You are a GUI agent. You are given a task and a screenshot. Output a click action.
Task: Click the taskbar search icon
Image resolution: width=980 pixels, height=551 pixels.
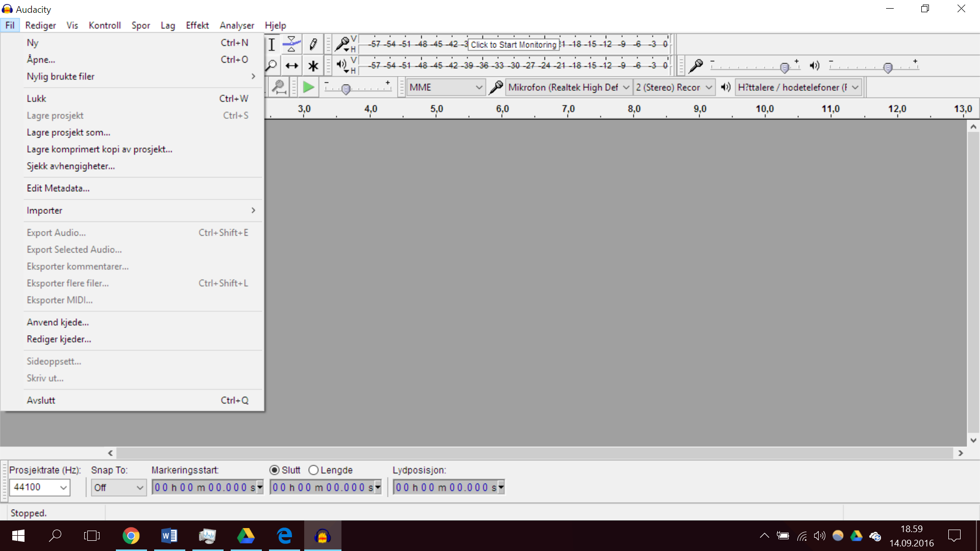pos(55,536)
